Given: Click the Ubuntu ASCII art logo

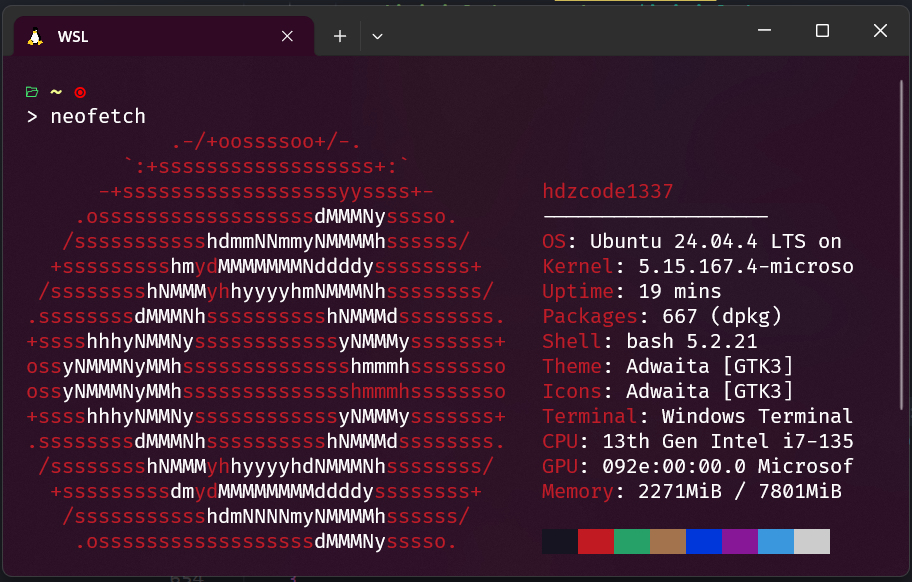Looking at the screenshot, I should (266, 341).
